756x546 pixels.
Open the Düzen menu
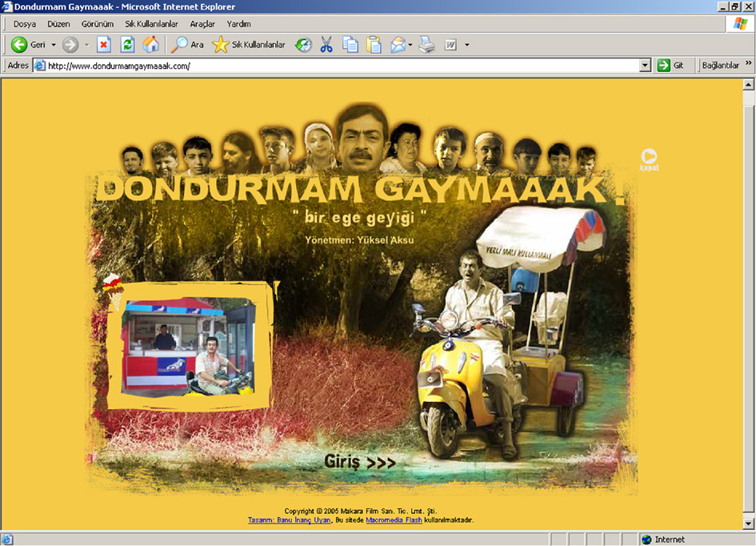coord(58,24)
